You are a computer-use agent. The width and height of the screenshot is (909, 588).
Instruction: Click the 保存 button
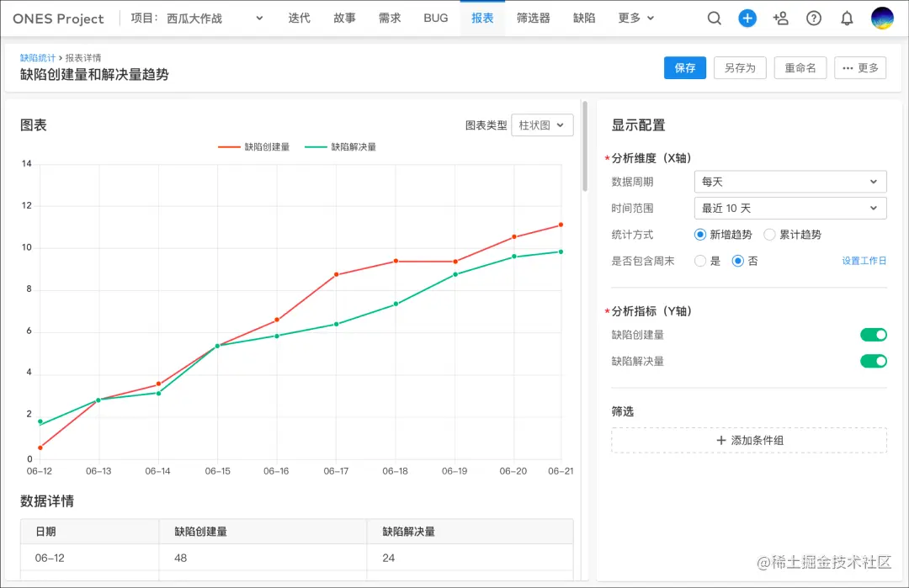pos(684,68)
